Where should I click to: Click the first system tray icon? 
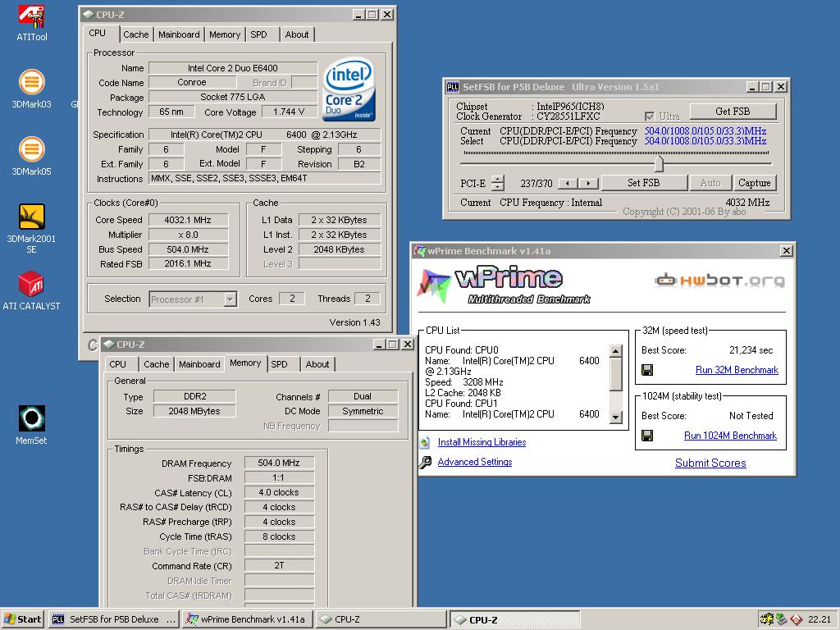[767, 619]
